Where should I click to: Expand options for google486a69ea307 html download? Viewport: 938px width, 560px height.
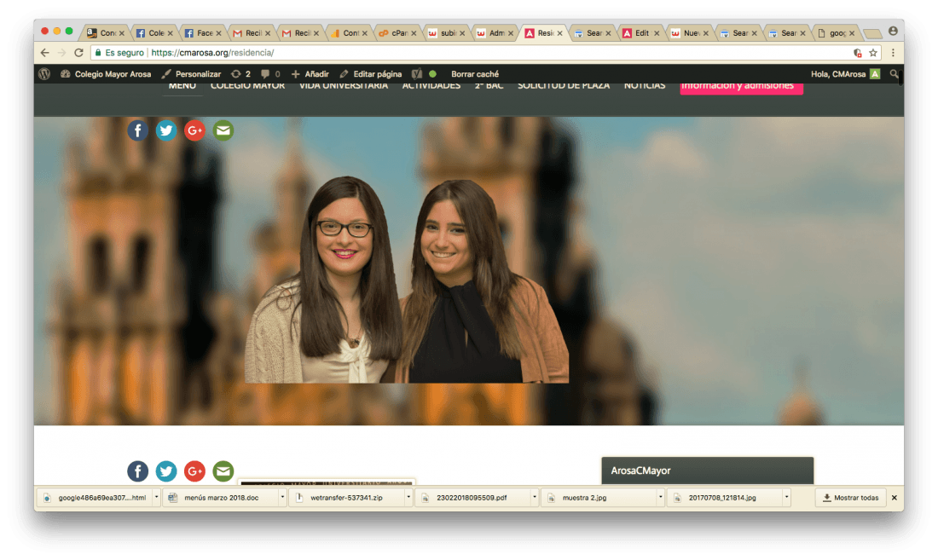click(x=156, y=497)
